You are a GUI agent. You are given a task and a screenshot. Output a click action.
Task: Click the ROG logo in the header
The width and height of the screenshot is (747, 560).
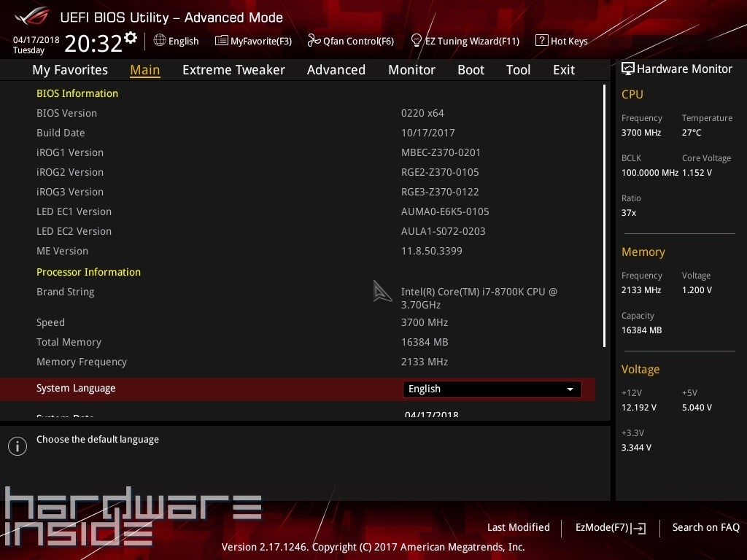coord(31,16)
